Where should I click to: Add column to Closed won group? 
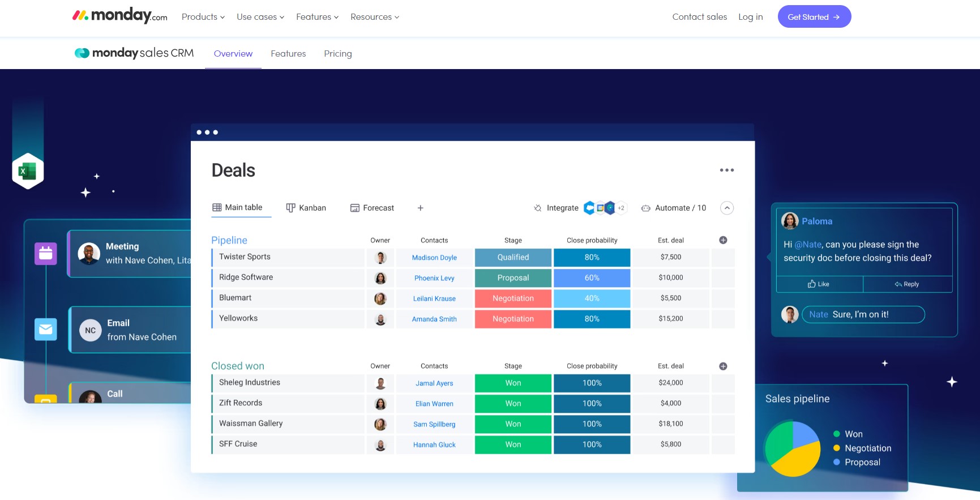pyautogui.click(x=723, y=366)
